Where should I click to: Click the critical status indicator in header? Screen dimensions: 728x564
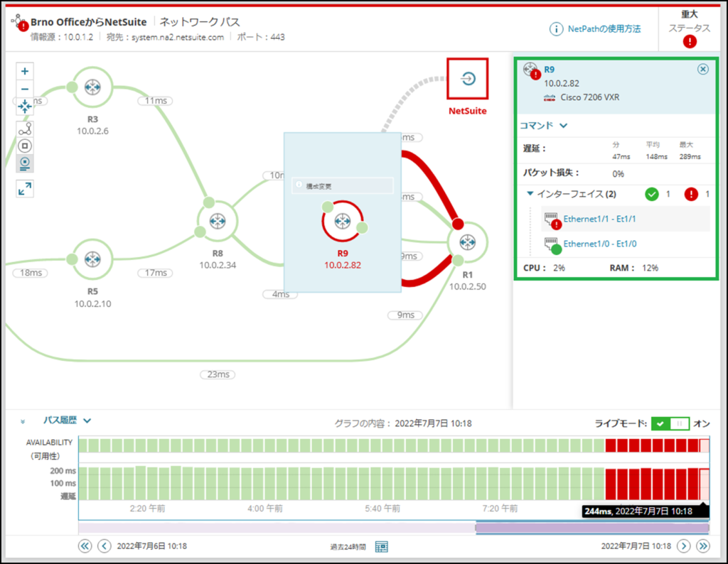[x=690, y=42]
